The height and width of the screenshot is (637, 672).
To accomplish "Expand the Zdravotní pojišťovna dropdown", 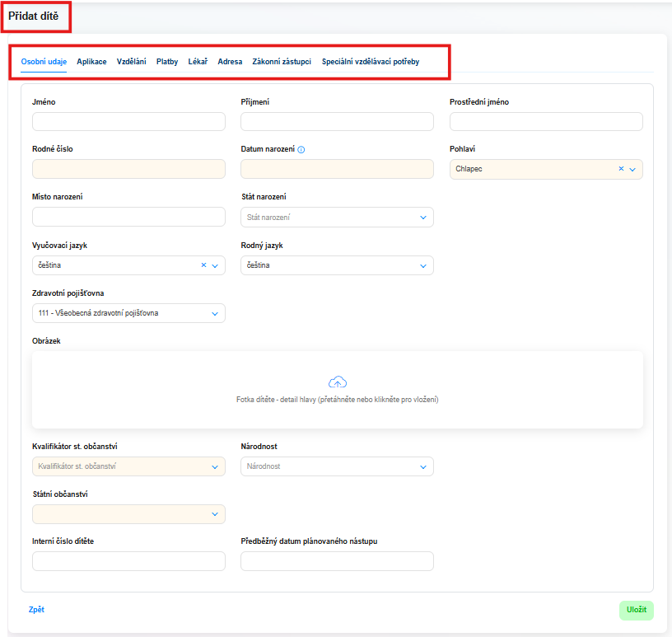I will coord(215,314).
